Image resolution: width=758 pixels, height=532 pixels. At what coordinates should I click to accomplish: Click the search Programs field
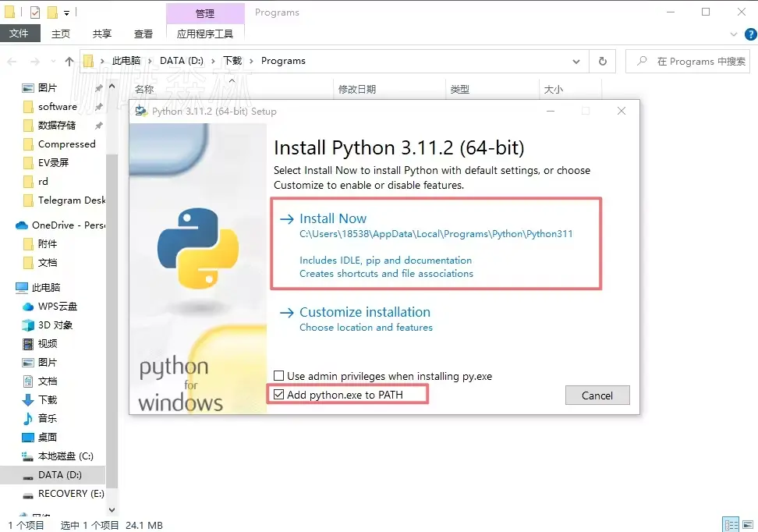tap(687, 62)
